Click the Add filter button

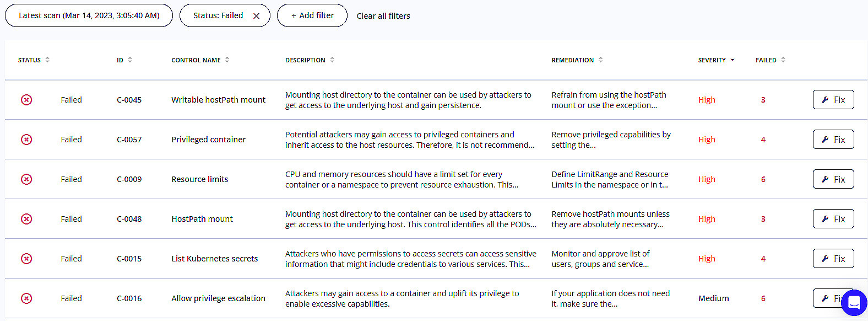(312, 15)
